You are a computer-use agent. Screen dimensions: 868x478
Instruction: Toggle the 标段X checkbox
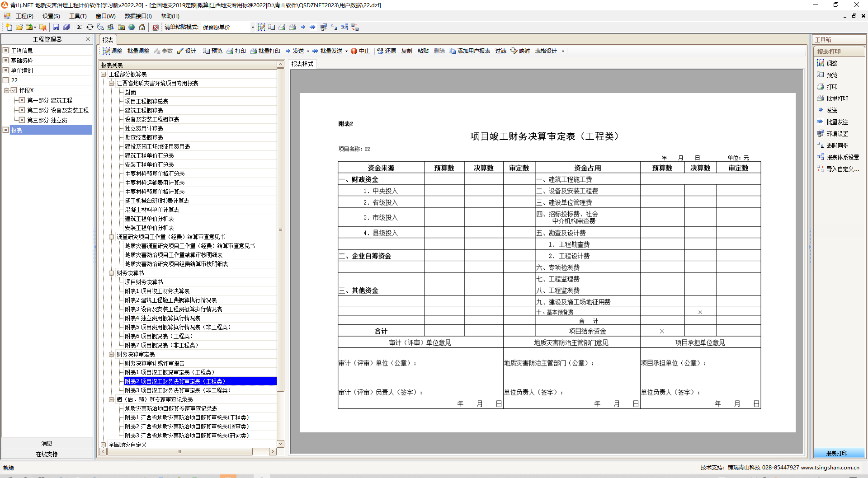(x=14, y=90)
